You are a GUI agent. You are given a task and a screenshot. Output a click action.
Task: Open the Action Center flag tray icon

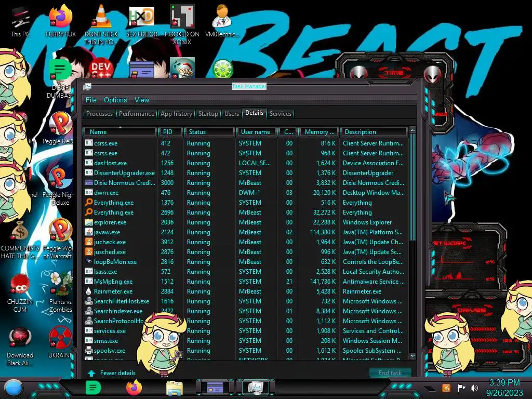pyautogui.click(x=461, y=388)
